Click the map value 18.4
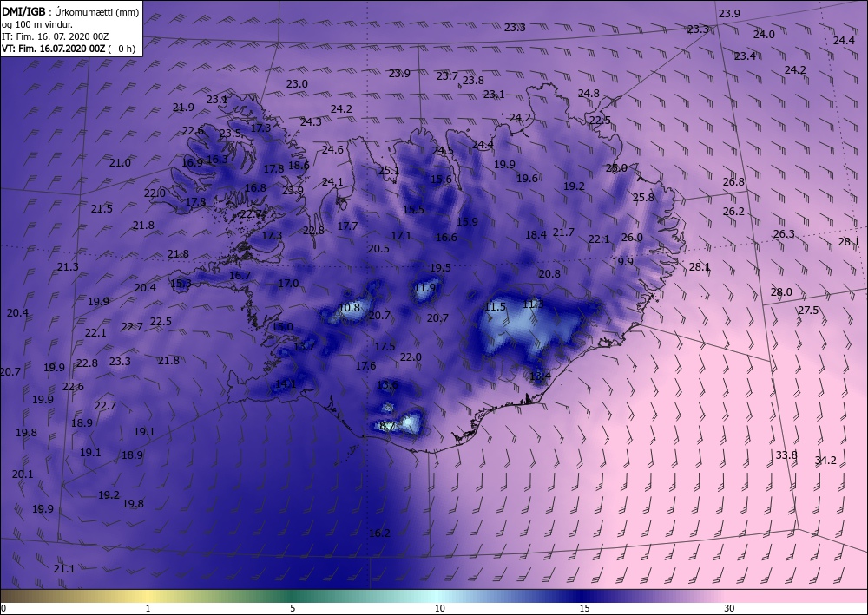This screenshot has width=868, height=615. (536, 234)
